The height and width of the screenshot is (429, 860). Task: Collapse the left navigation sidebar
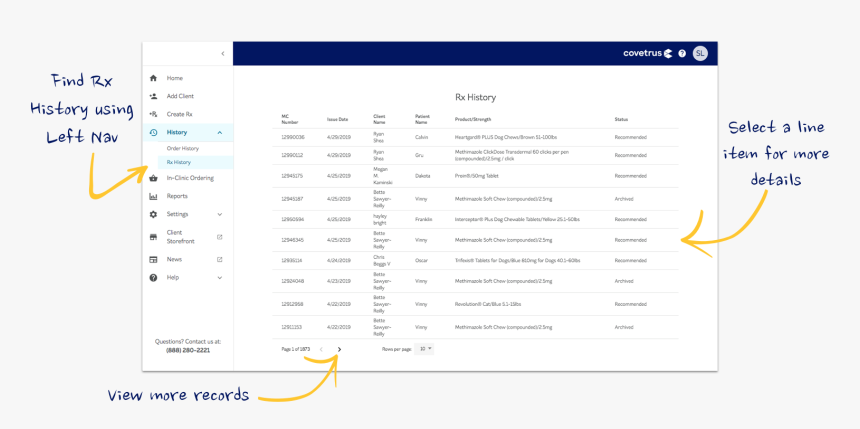pyautogui.click(x=222, y=53)
